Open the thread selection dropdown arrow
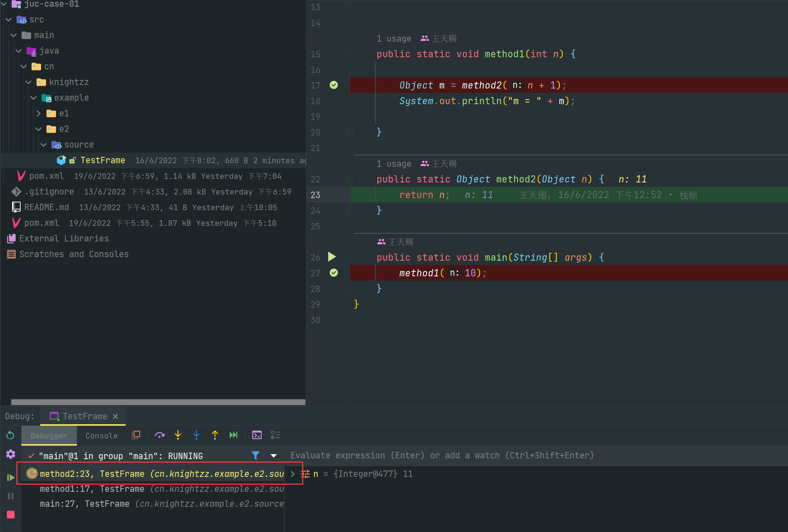 [273, 456]
